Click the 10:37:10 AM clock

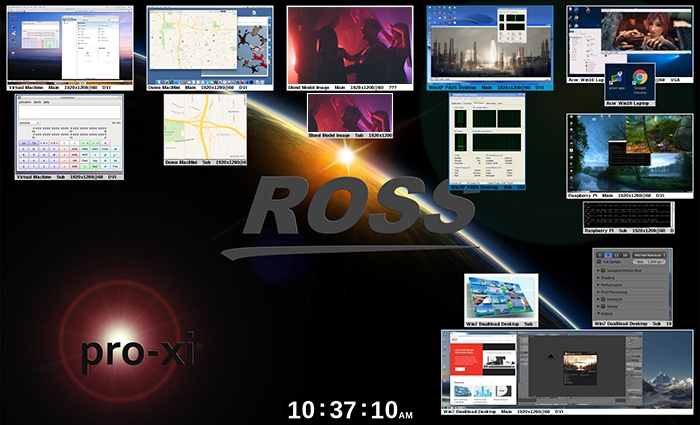click(x=350, y=410)
